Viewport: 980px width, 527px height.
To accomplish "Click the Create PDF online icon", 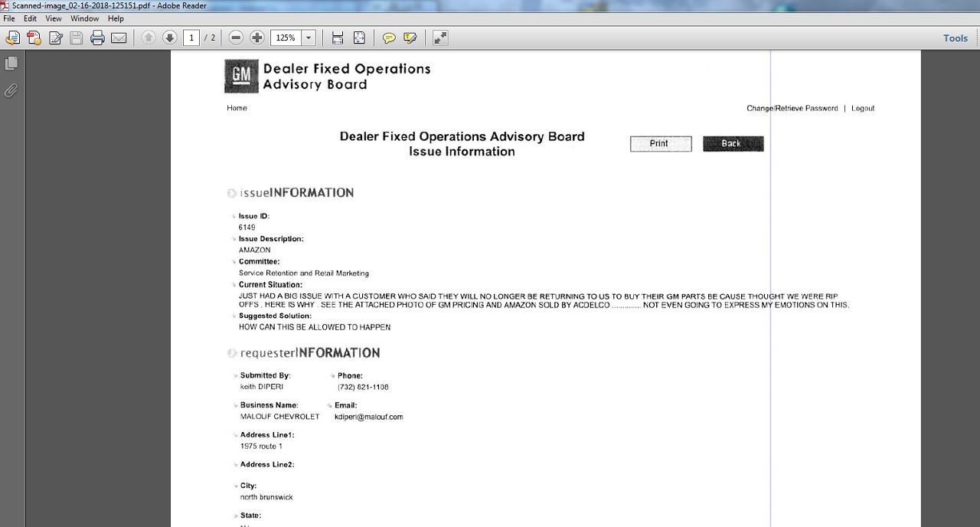I will click(34, 38).
